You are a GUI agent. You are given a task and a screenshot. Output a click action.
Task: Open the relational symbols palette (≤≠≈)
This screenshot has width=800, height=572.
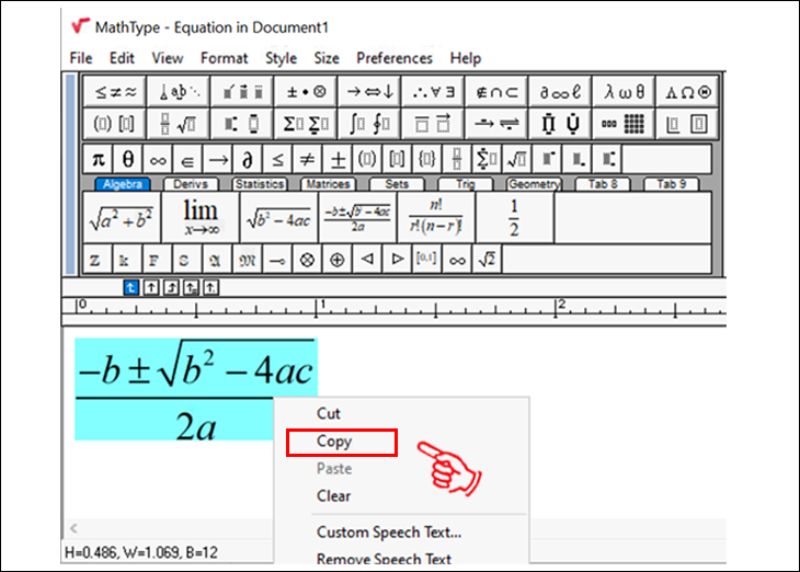(115, 92)
